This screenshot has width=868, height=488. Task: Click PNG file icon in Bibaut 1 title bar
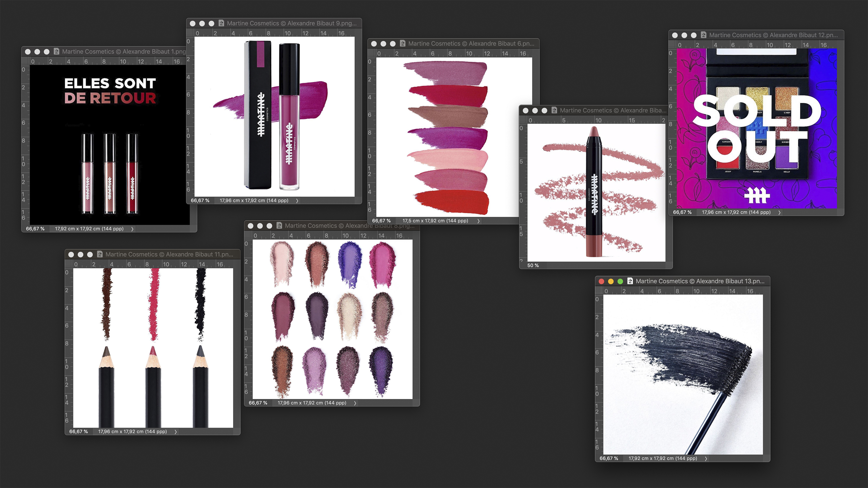click(x=56, y=51)
